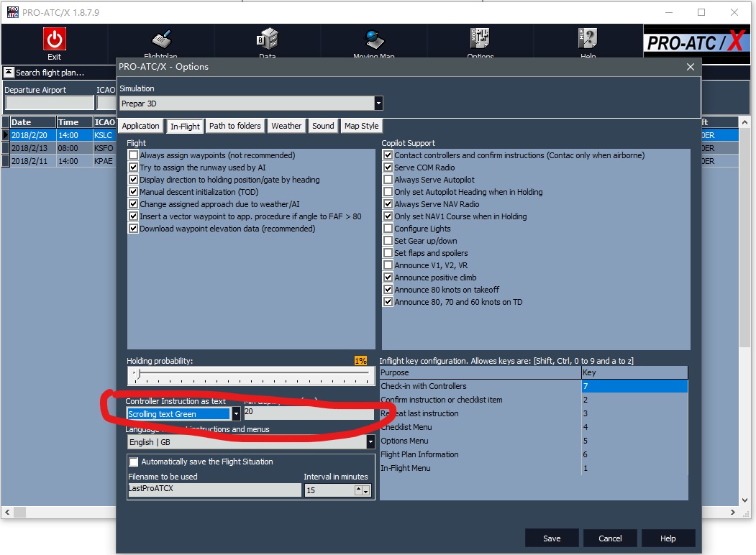Click the Time column header

pos(74,122)
